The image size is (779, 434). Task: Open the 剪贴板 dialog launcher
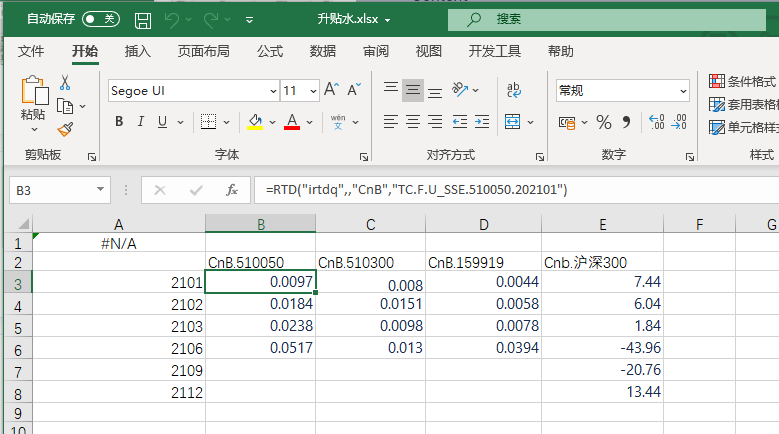pos(91,156)
